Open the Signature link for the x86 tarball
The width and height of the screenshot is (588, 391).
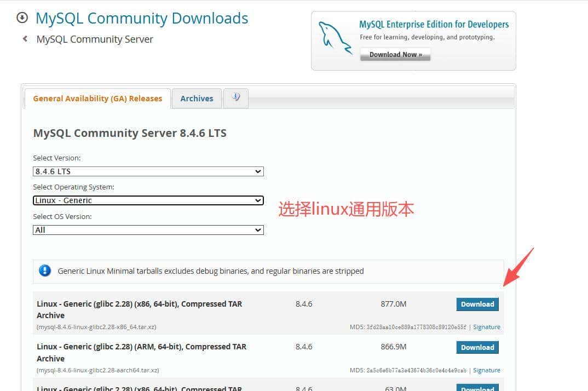click(486, 326)
